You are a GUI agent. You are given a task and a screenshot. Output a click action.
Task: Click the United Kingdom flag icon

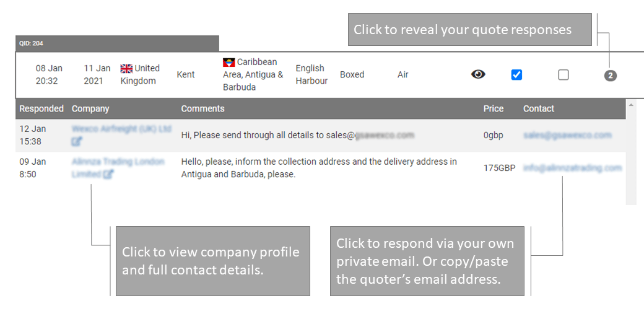point(126,68)
